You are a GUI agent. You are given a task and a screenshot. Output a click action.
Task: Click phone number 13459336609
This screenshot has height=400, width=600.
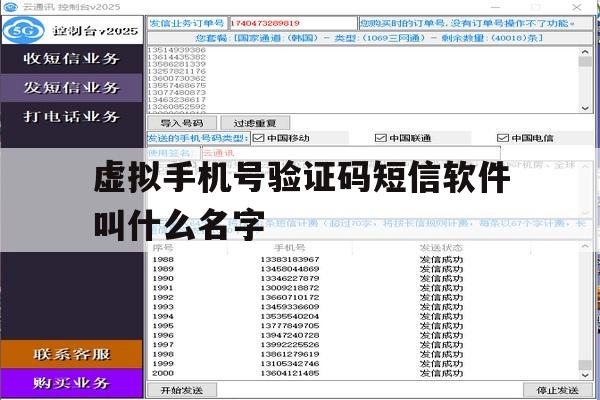click(x=290, y=307)
